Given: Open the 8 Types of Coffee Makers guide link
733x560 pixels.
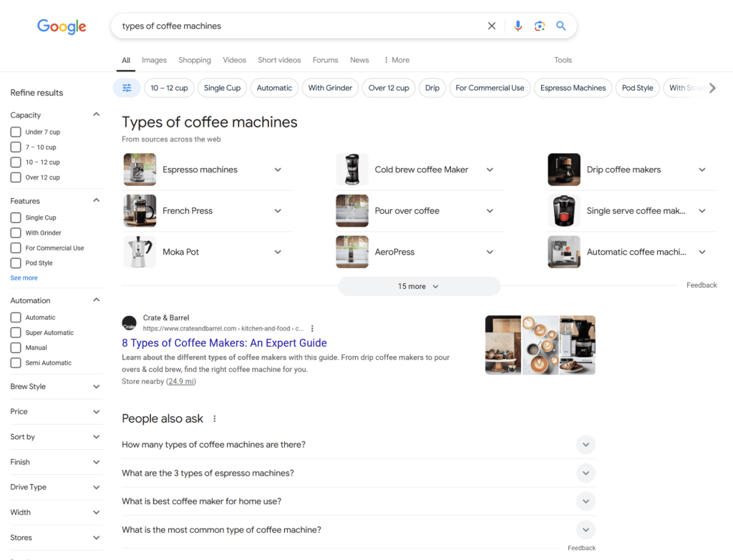Looking at the screenshot, I should pos(224,343).
